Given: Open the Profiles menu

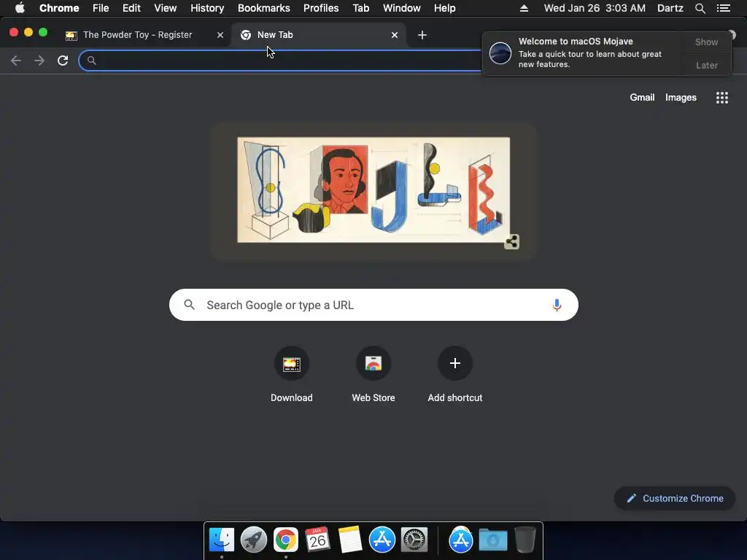Looking at the screenshot, I should tap(321, 8).
